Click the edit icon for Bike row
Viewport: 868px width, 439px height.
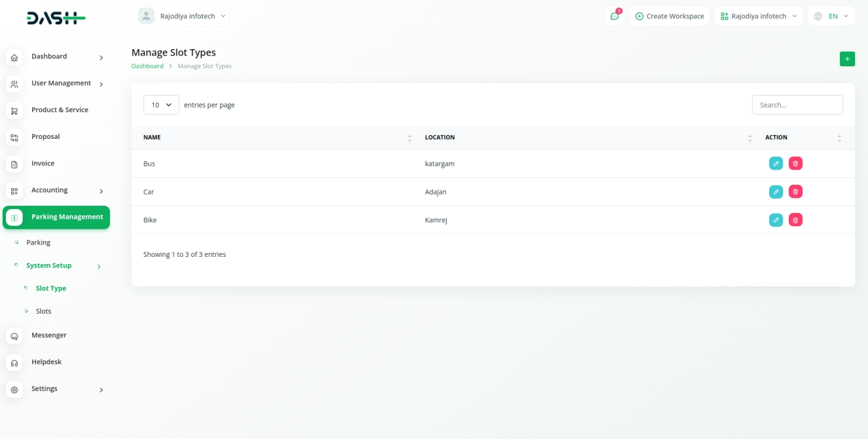coord(776,220)
